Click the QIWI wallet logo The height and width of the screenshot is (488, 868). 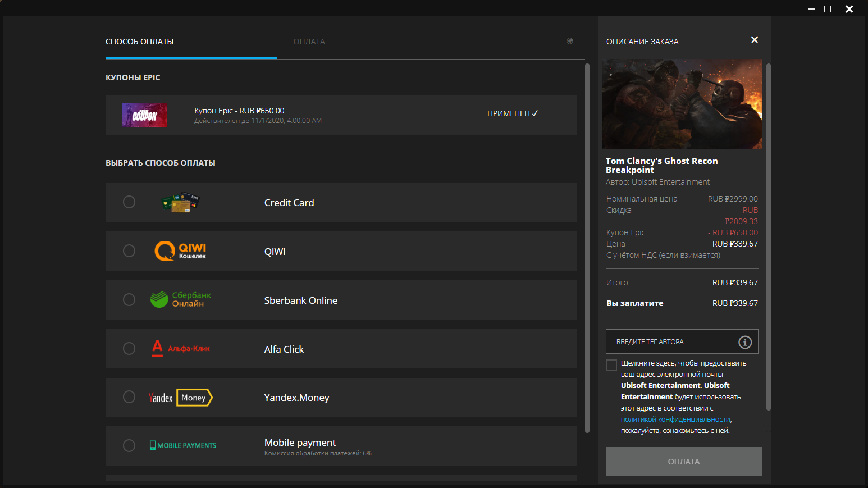(180, 251)
